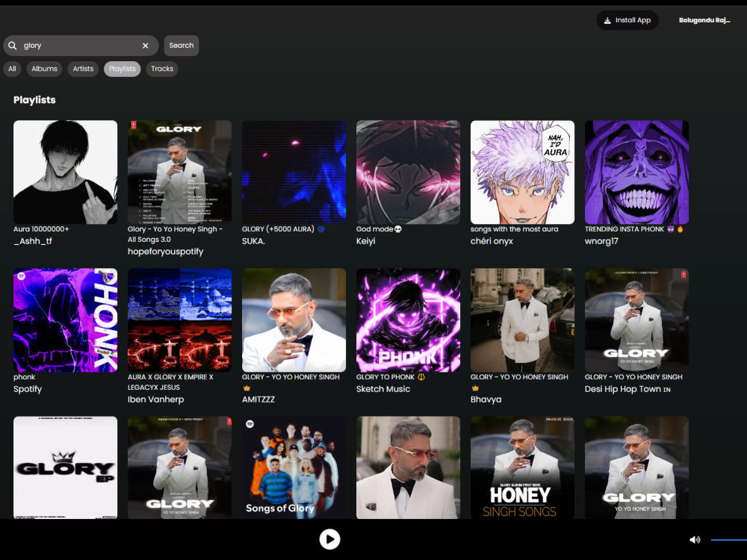
Task: Click the 'TRENDING INSTA PHONK' title
Action: point(634,229)
